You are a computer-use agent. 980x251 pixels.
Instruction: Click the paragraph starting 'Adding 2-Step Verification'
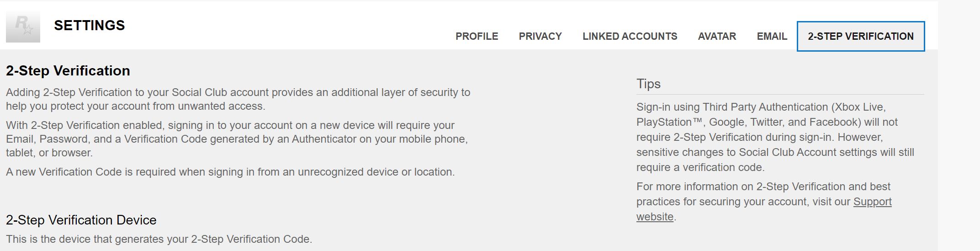pos(238,99)
